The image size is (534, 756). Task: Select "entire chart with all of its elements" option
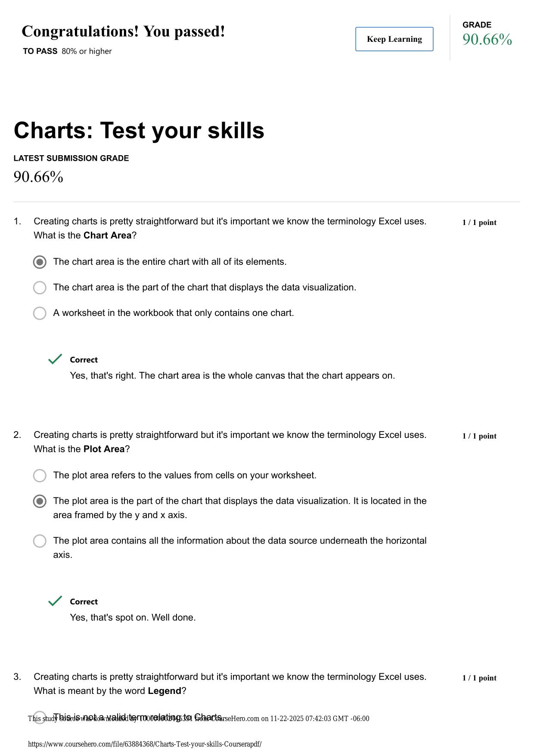pyautogui.click(x=40, y=262)
